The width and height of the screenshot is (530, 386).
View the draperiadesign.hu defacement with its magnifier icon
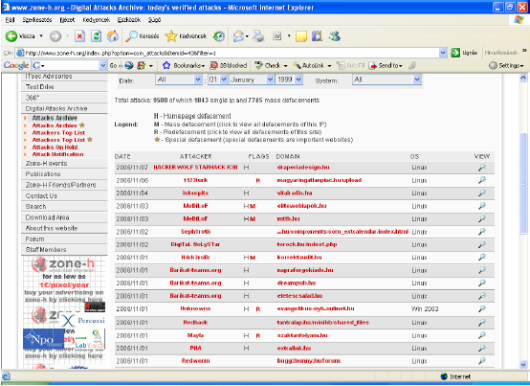[x=482, y=167]
